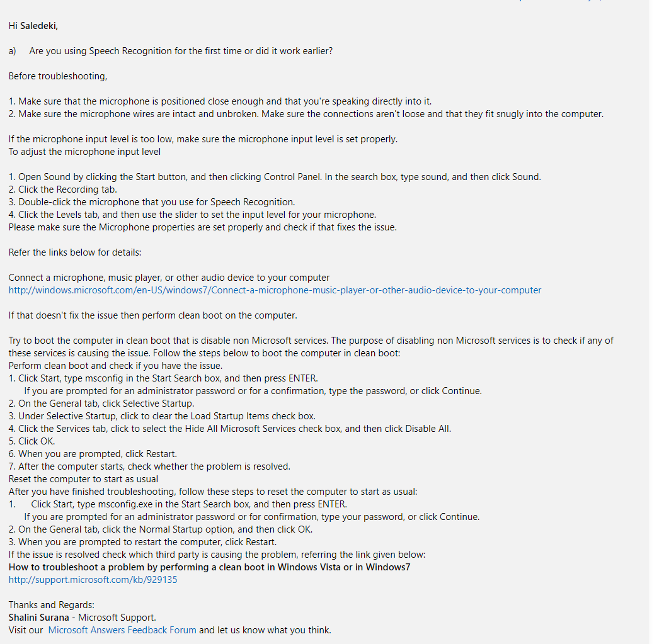The width and height of the screenshot is (664, 644).
Task: Click the 'Normal Startup option' step
Action: click(x=161, y=529)
